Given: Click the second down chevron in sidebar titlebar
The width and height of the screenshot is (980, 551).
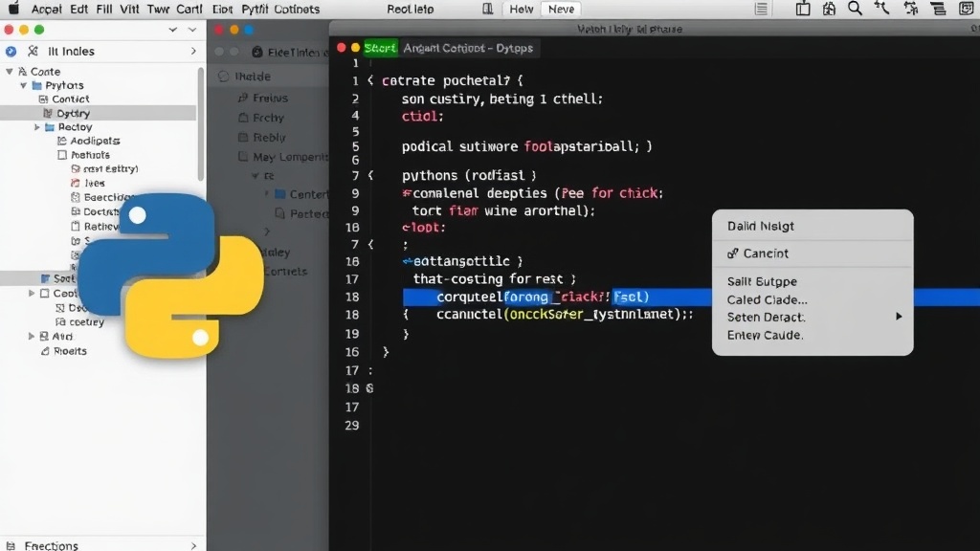Looking at the screenshot, I should coord(191,30).
